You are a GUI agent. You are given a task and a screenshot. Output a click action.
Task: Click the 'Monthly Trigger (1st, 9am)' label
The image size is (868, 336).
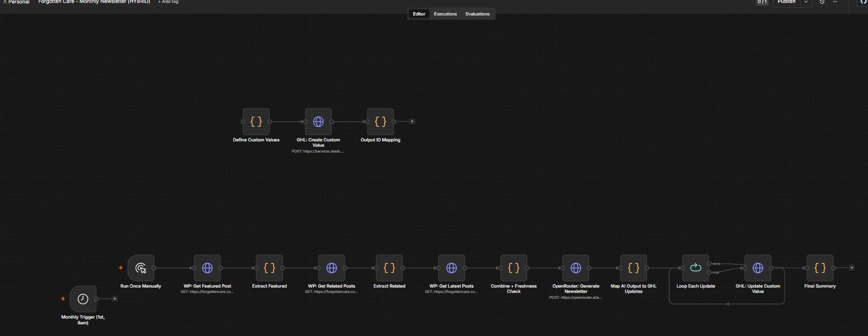[x=83, y=320]
